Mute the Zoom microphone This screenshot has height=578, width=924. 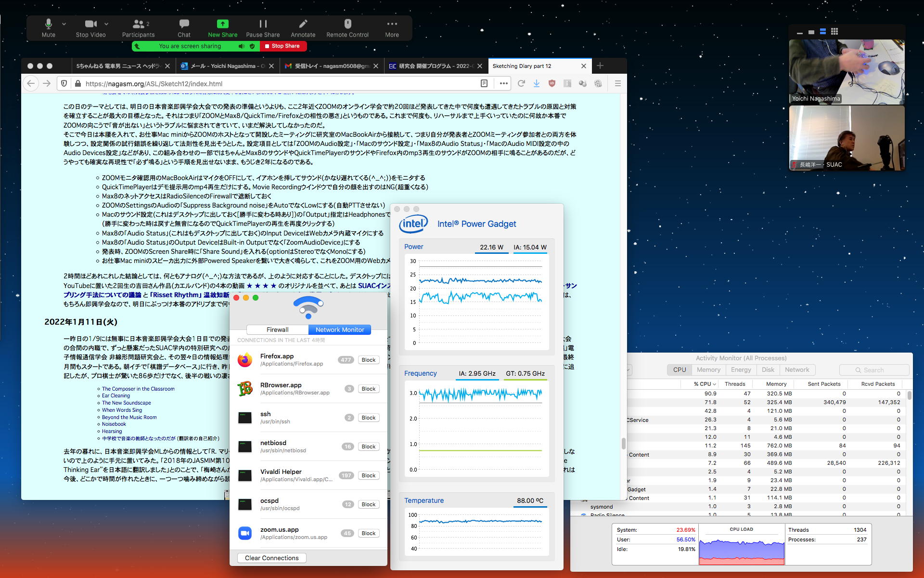48,24
